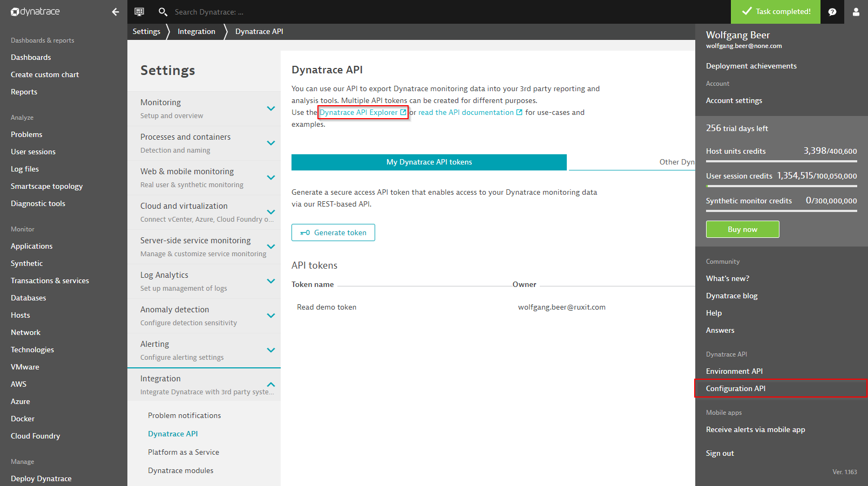
Task: Open Deployment achievements
Action: tap(751, 66)
